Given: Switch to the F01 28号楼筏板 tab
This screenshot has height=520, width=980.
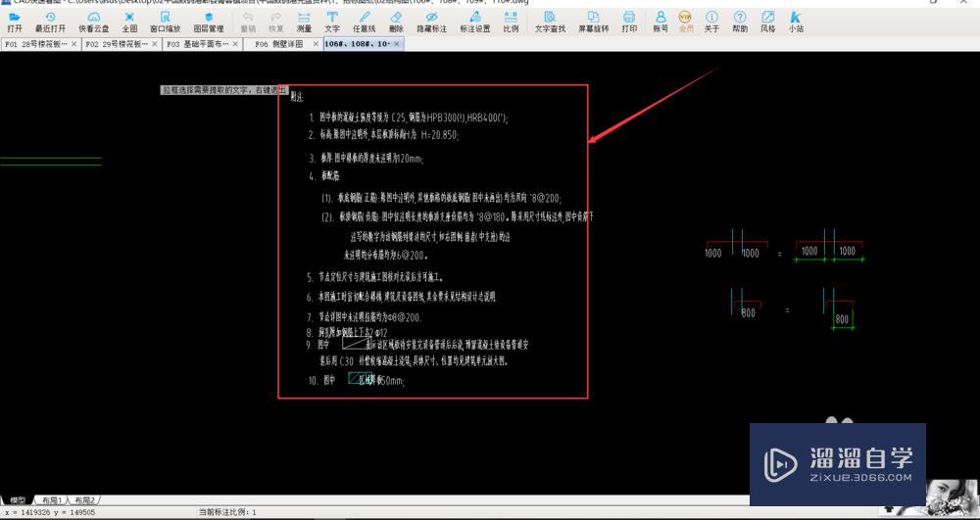Looking at the screenshot, I should coord(35,44).
